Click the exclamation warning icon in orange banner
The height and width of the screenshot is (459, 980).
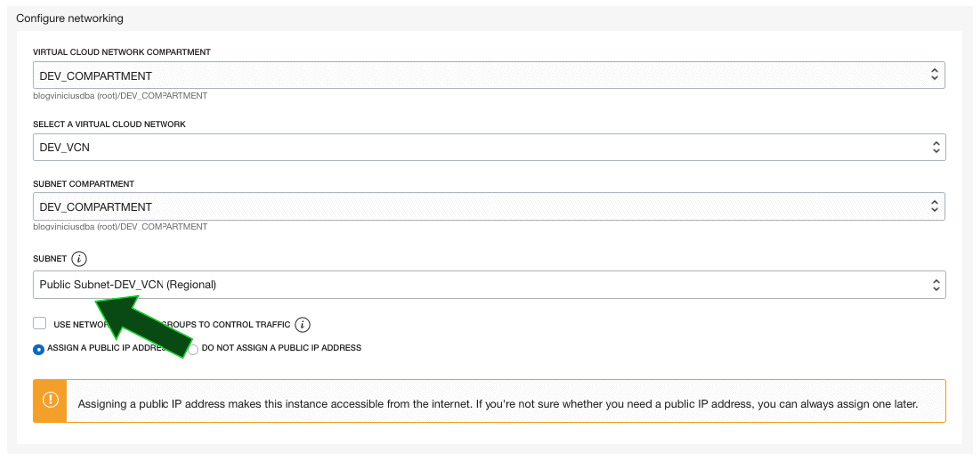(x=50, y=401)
